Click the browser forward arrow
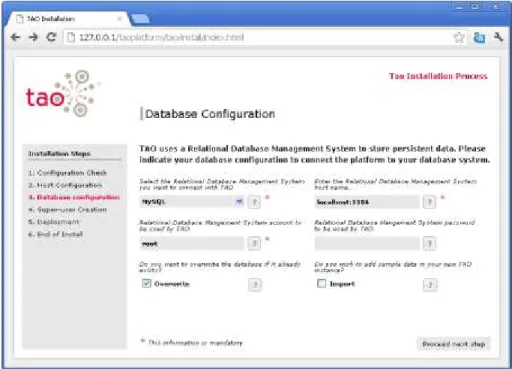 (x=33, y=37)
